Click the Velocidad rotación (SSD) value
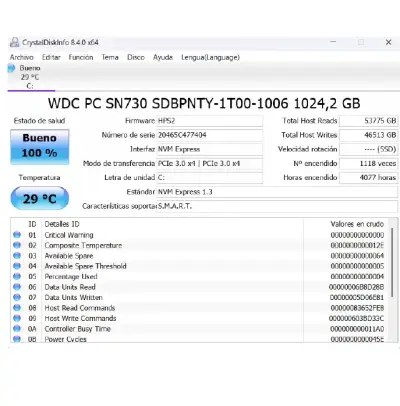The image size is (400, 406). [x=368, y=149]
